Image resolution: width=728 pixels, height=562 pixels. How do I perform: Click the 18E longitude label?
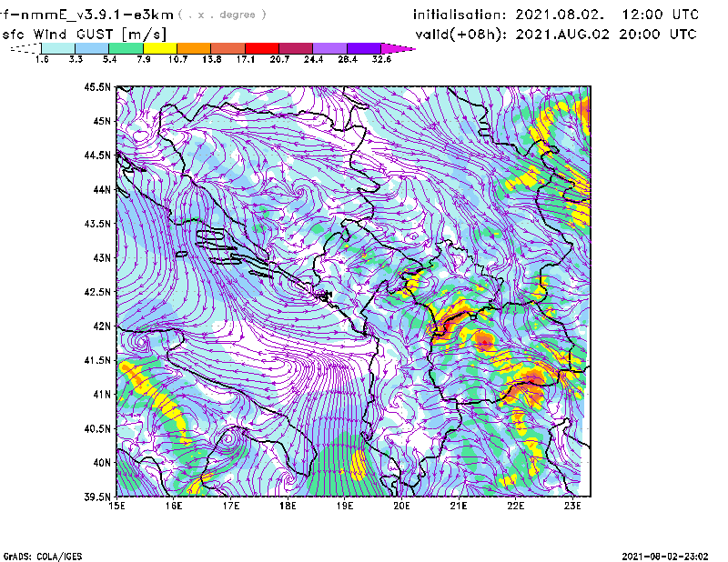(x=288, y=506)
